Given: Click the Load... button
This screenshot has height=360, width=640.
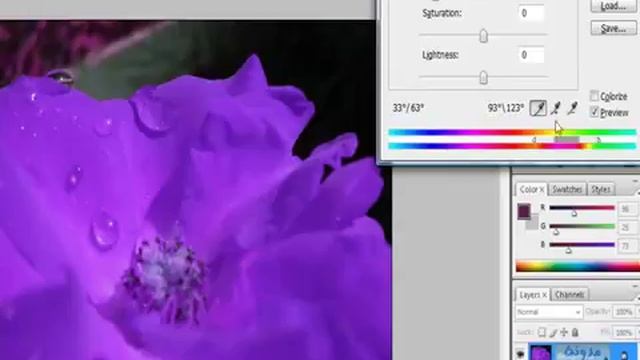Looking at the screenshot, I should (613, 6).
